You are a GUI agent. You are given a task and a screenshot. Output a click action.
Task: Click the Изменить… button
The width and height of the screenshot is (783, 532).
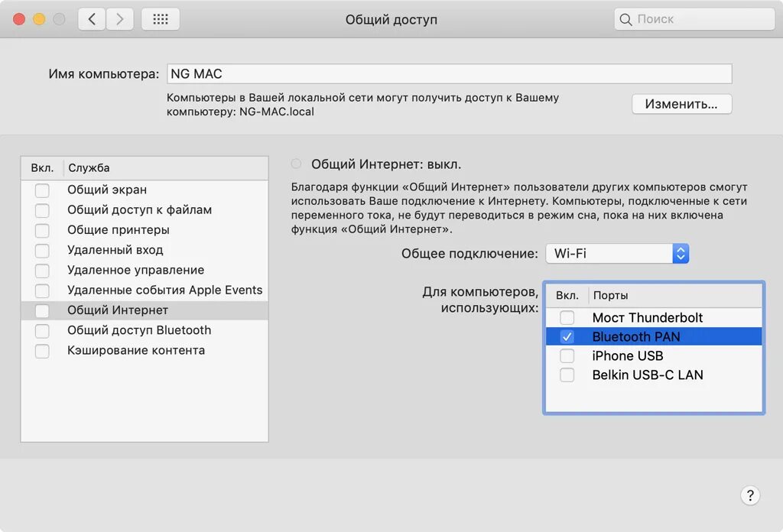click(681, 104)
